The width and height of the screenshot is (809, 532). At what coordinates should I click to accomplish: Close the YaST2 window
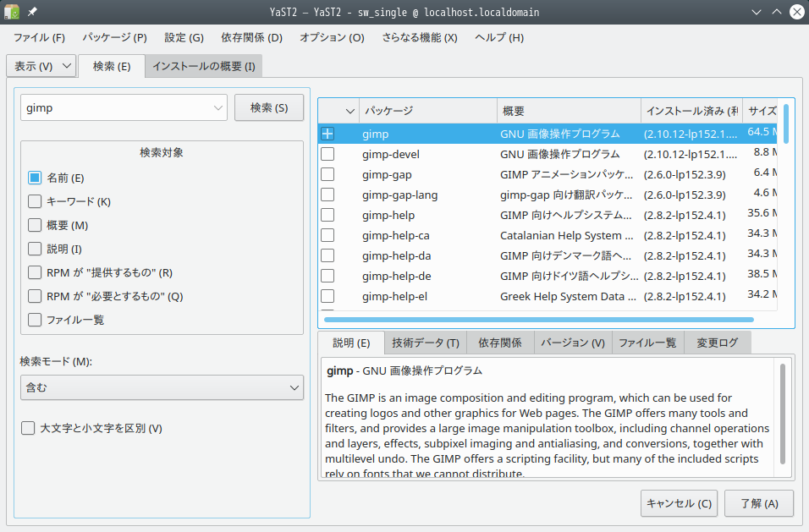click(x=797, y=12)
